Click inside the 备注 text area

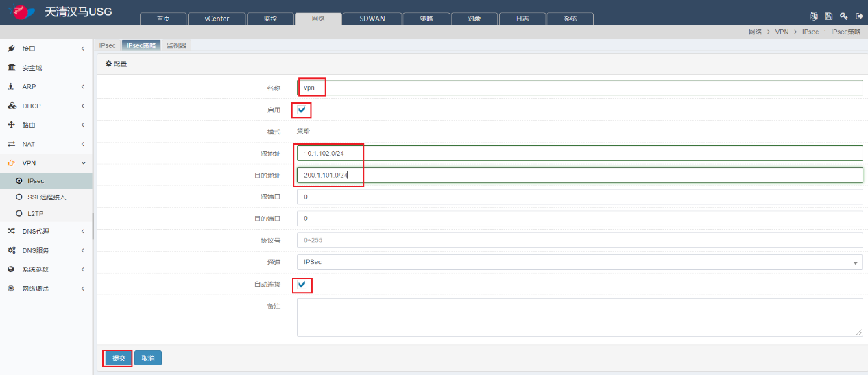point(579,317)
